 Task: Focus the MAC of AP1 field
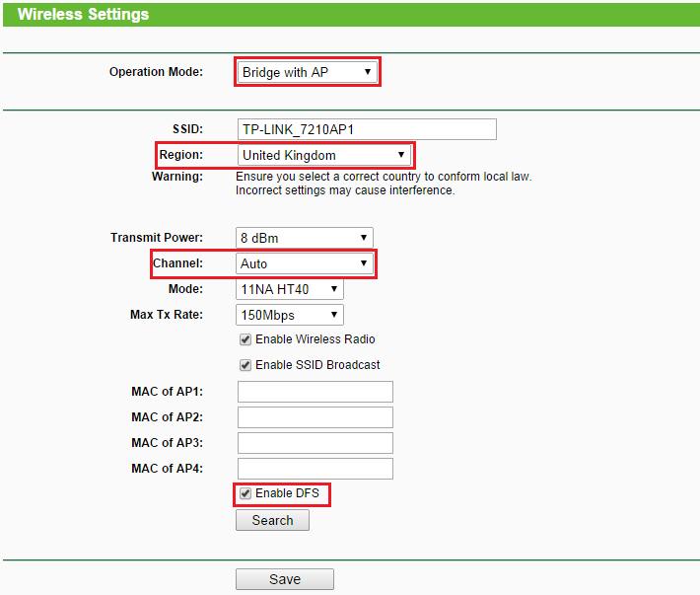[315, 392]
